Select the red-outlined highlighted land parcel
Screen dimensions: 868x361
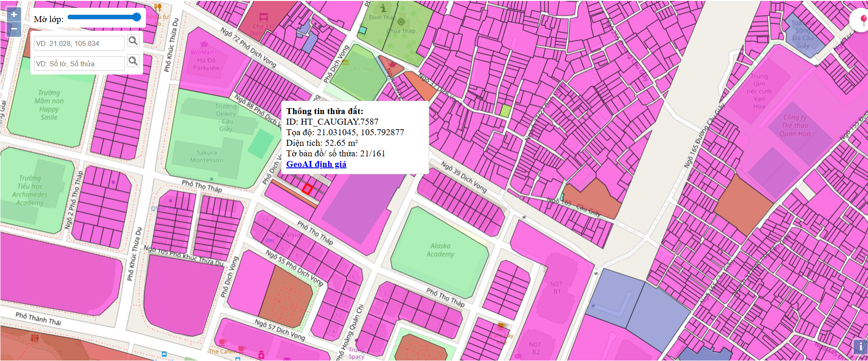[307, 189]
